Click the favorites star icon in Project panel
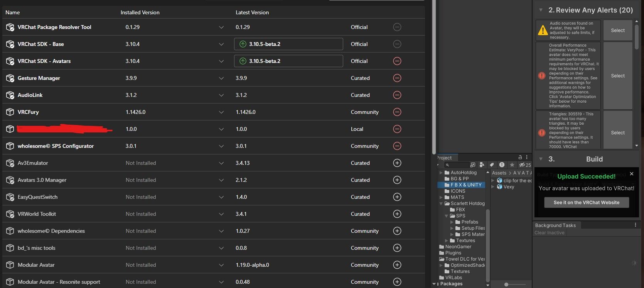Image resolution: width=644 pixels, height=288 pixels. pyautogui.click(x=512, y=165)
